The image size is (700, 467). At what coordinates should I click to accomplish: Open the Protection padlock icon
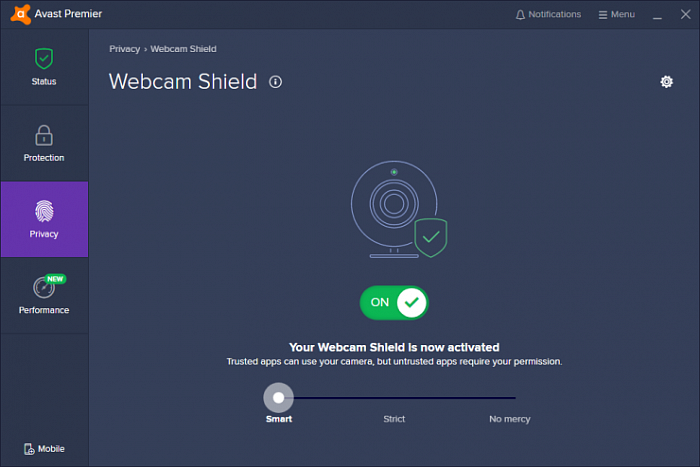43,134
